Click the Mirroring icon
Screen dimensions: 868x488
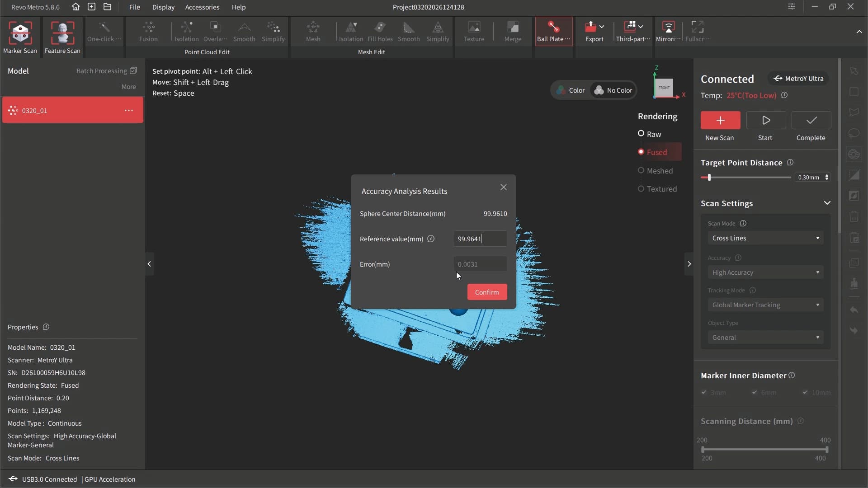click(x=668, y=27)
